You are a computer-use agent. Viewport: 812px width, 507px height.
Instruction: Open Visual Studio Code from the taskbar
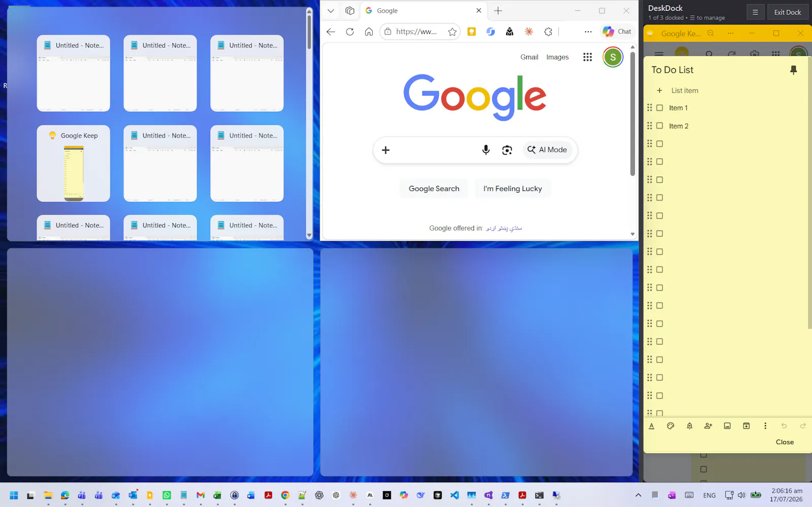pos(455,495)
